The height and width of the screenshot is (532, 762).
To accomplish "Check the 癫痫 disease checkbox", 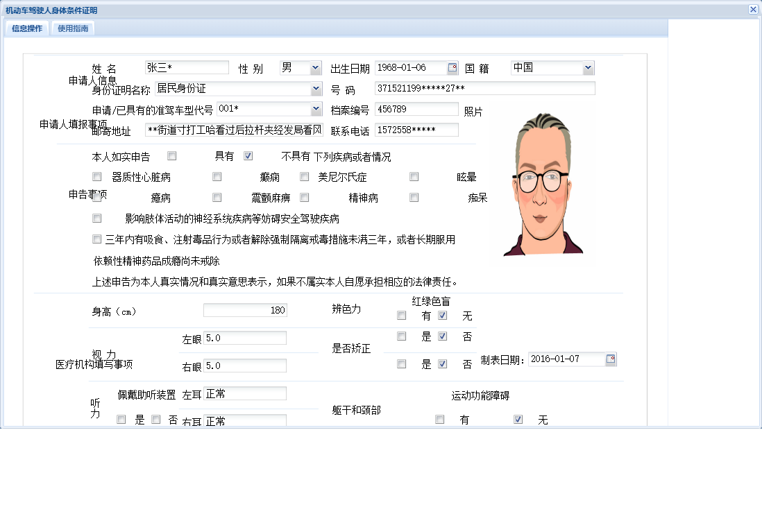I will (x=217, y=176).
